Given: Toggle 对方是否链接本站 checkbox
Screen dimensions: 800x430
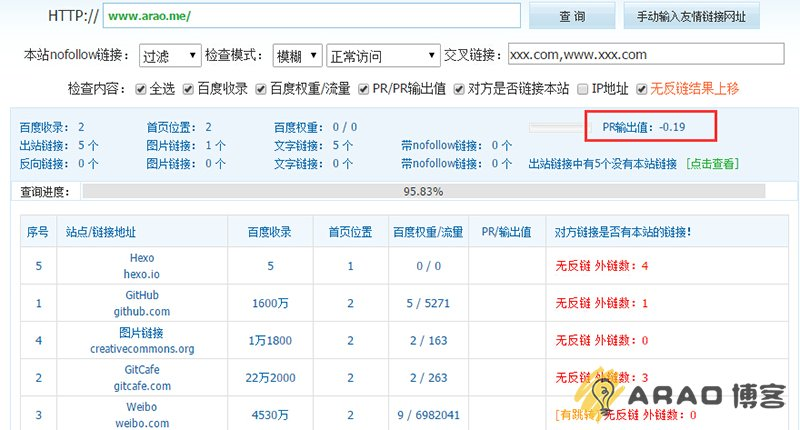Looking at the screenshot, I should point(459,89).
